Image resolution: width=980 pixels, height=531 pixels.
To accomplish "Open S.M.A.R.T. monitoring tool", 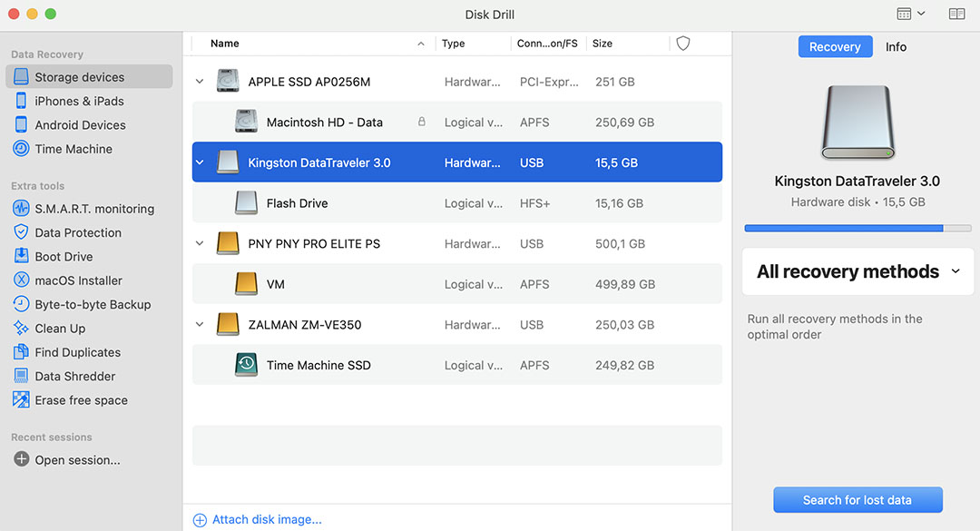I will click(x=94, y=209).
